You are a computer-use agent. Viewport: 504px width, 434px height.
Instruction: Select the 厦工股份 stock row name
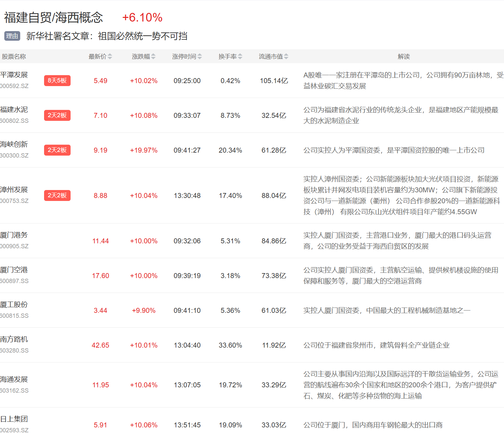tap(14, 305)
